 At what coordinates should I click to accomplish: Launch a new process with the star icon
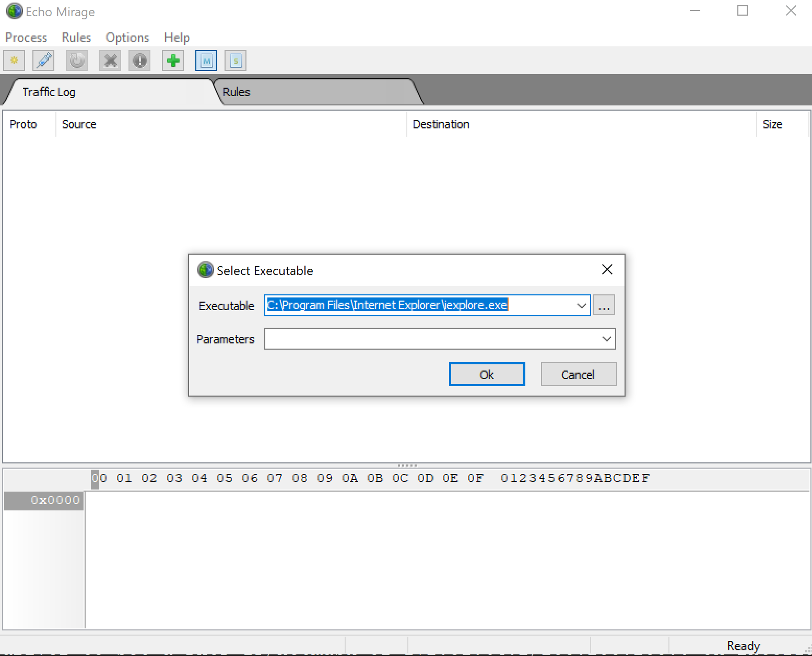(x=14, y=60)
